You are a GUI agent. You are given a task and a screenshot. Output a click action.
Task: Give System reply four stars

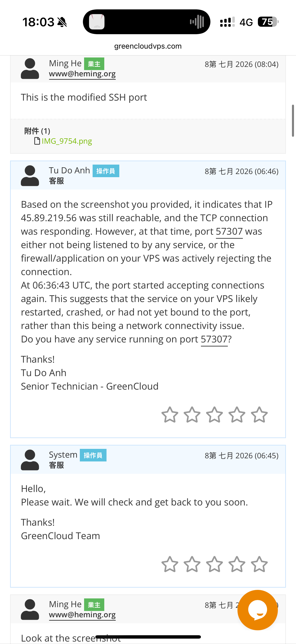pyautogui.click(x=237, y=564)
